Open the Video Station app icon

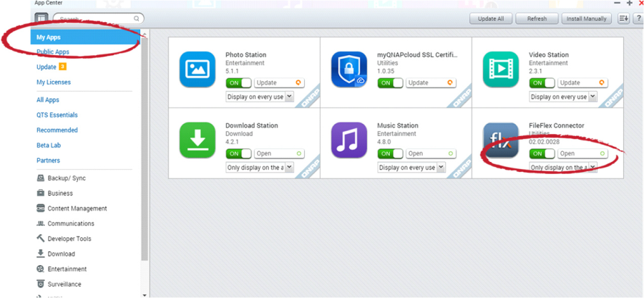click(x=501, y=69)
